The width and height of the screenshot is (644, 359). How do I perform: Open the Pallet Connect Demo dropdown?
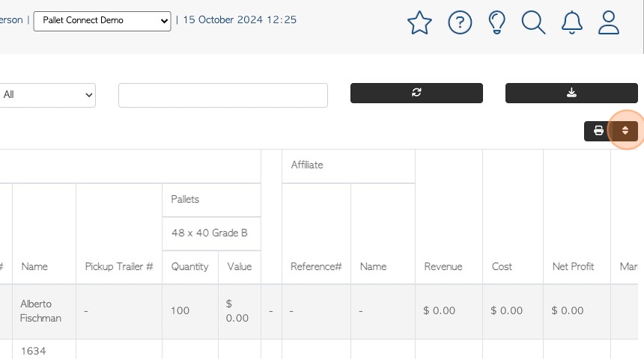[x=103, y=21]
